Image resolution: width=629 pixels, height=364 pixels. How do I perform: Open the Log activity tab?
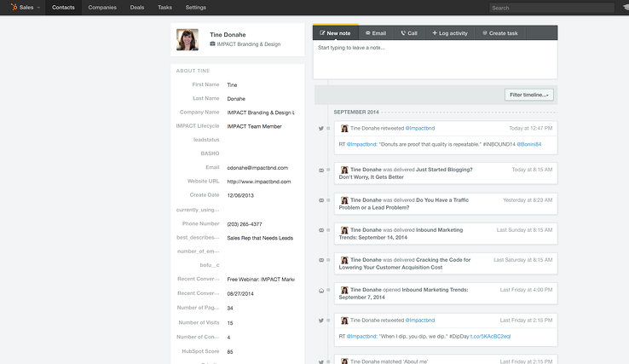click(x=450, y=33)
